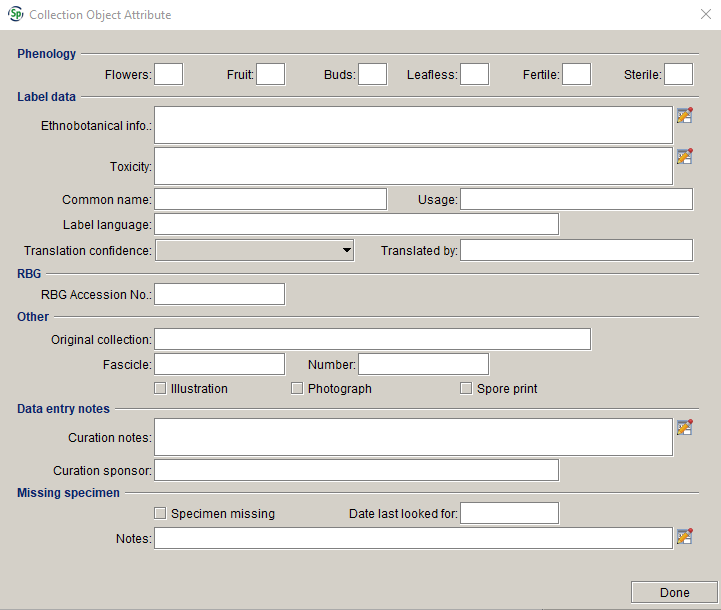Open text editor for Ethnobotanical info
The width and height of the screenshot is (721, 610).
pos(685,115)
